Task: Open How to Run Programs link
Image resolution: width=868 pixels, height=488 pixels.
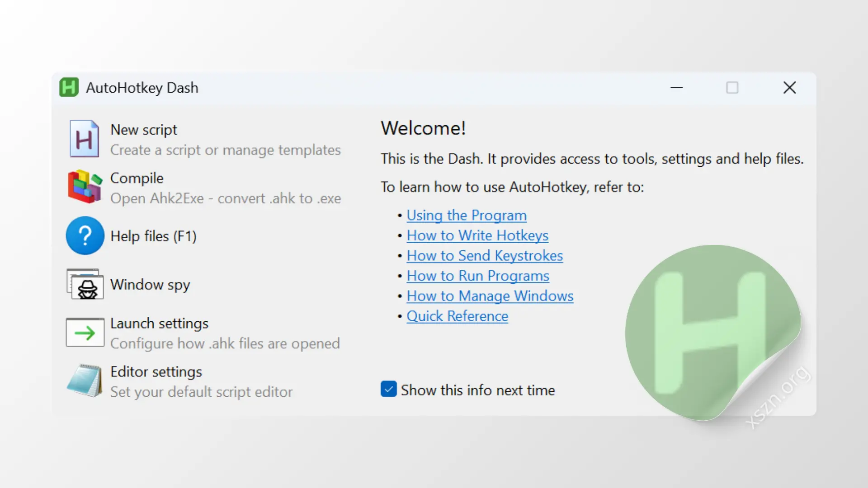Action: point(478,276)
